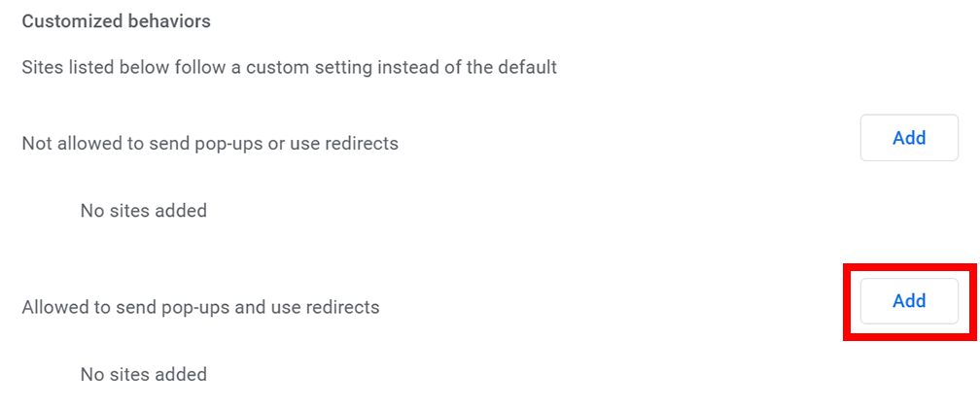Click "No sites added" under Not allowed
This screenshot has height=410, width=980.
[x=144, y=210]
